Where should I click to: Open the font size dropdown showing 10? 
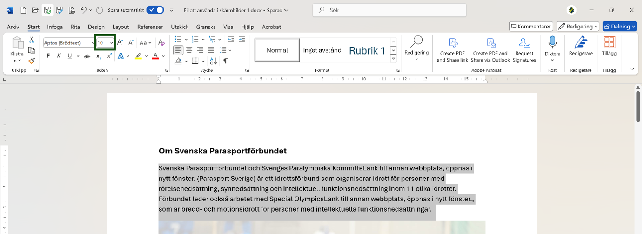[x=112, y=43]
